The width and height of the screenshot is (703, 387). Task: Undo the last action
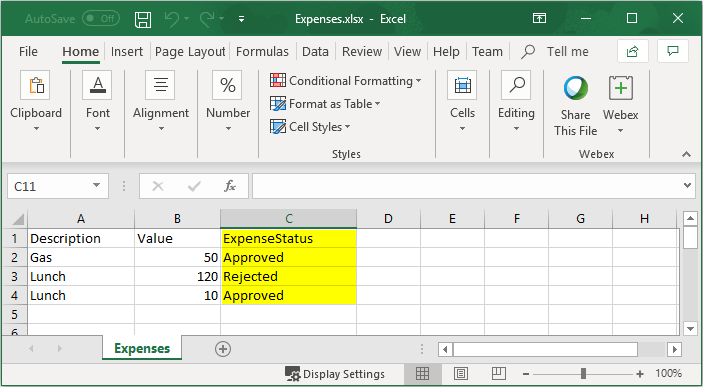tap(171, 19)
